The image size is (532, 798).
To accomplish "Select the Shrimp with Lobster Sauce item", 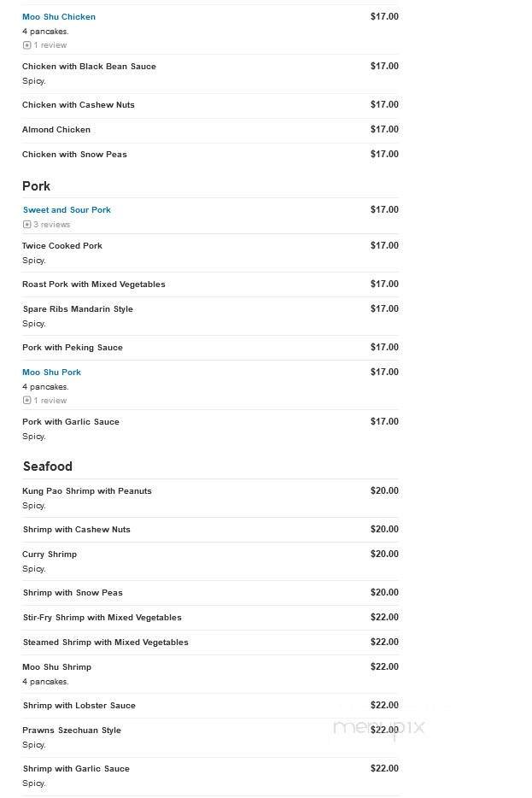I will tap(79, 705).
